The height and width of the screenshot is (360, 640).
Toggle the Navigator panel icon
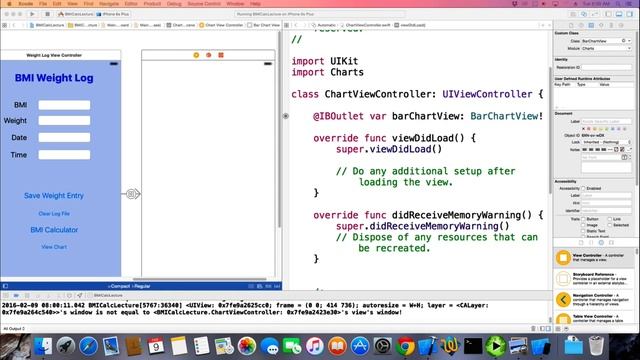click(609, 14)
